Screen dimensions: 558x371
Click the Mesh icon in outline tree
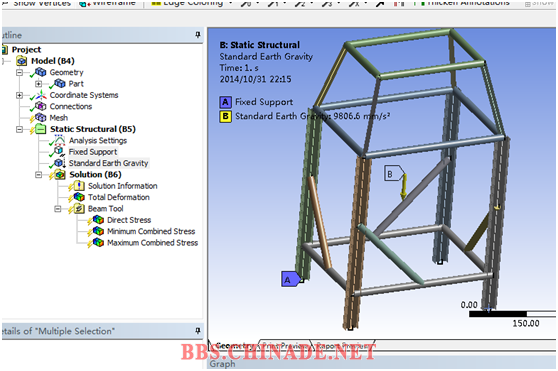(x=41, y=117)
